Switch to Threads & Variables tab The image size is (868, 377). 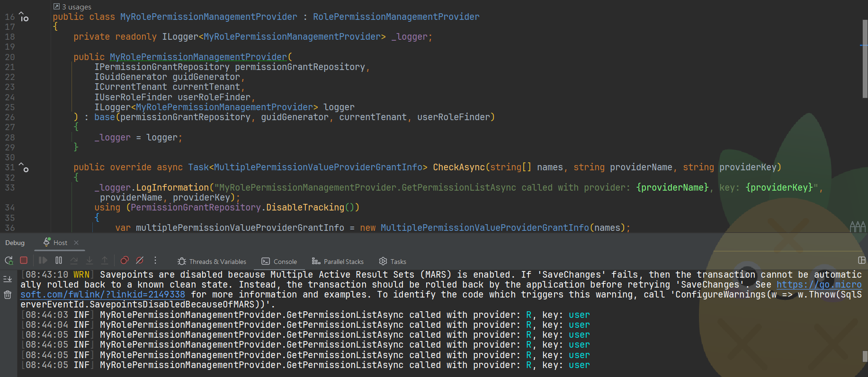(x=212, y=262)
